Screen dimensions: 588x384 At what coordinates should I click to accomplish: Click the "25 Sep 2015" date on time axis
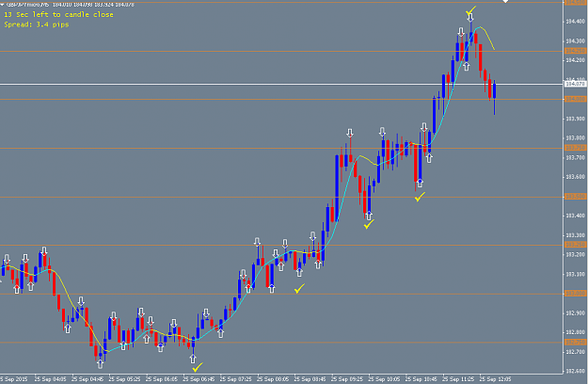[x=13, y=379]
